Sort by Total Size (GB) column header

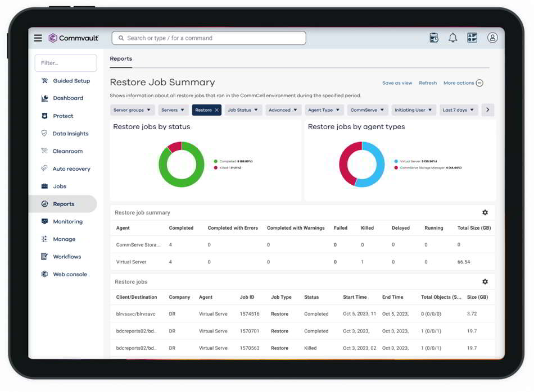[x=474, y=228]
